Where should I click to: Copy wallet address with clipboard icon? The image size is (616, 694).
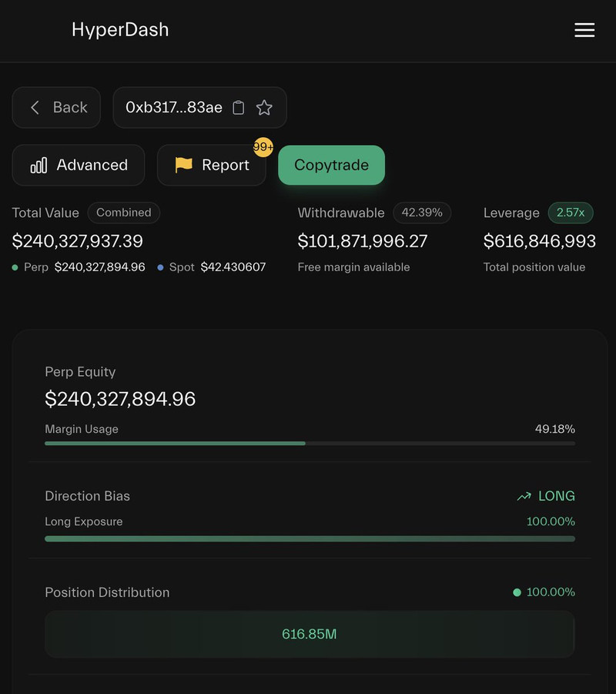[x=239, y=108]
